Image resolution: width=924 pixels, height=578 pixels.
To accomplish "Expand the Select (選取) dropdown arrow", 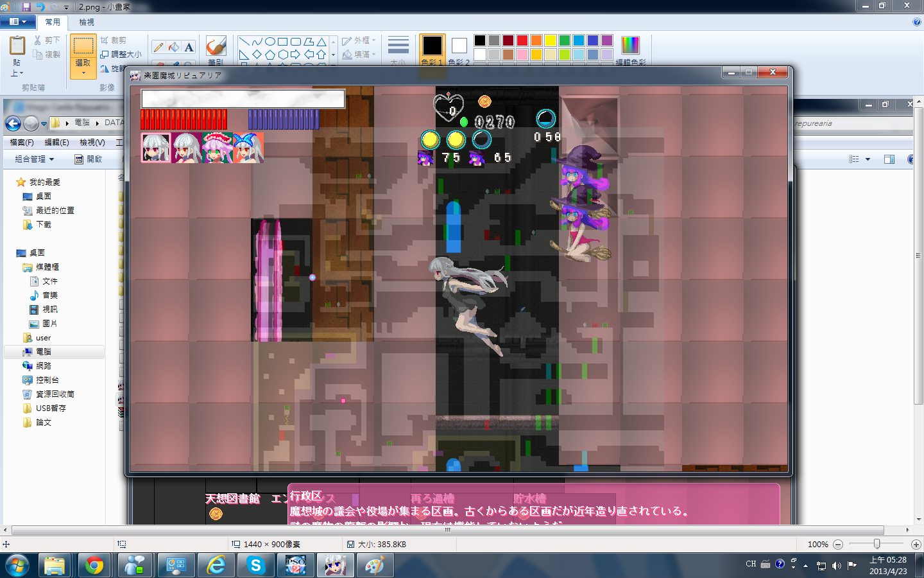I will [83, 73].
